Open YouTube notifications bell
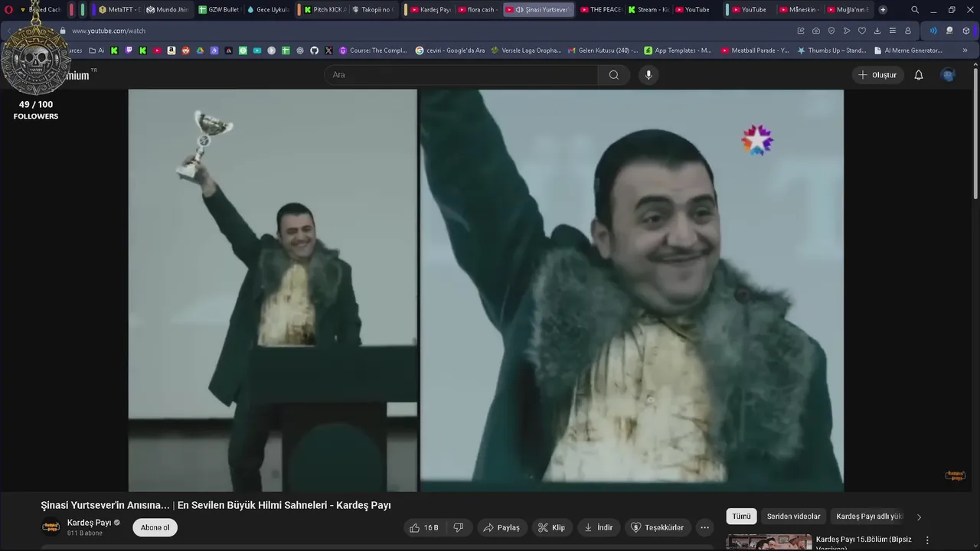The image size is (980, 551). click(919, 75)
